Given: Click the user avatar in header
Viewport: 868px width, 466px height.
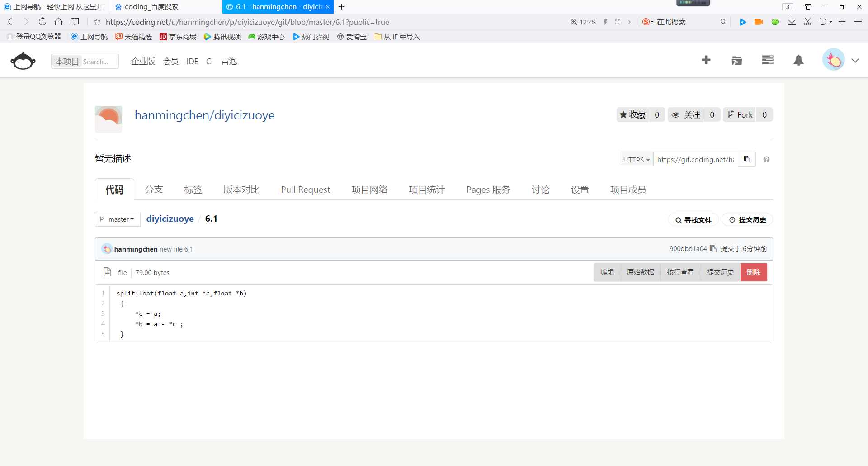Looking at the screenshot, I should [x=834, y=60].
